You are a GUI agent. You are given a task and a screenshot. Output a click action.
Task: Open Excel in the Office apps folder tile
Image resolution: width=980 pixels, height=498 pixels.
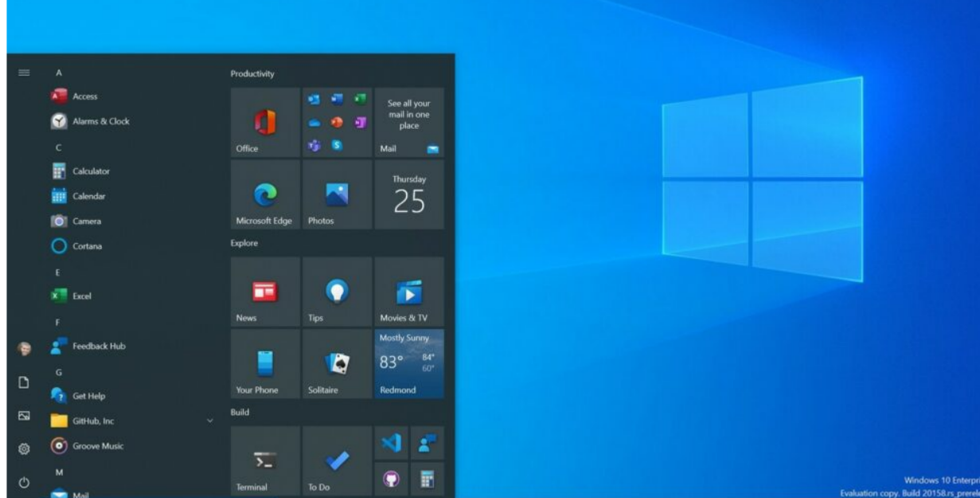tap(360, 100)
